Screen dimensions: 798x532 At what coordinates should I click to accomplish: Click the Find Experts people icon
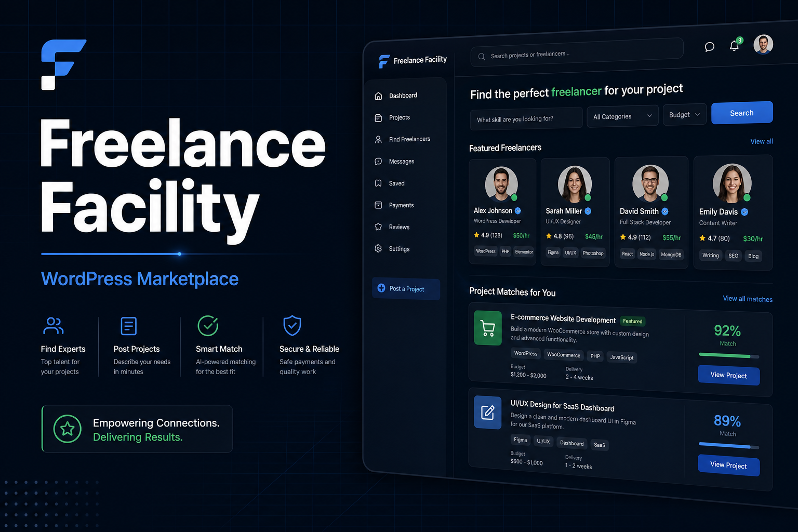(x=53, y=326)
